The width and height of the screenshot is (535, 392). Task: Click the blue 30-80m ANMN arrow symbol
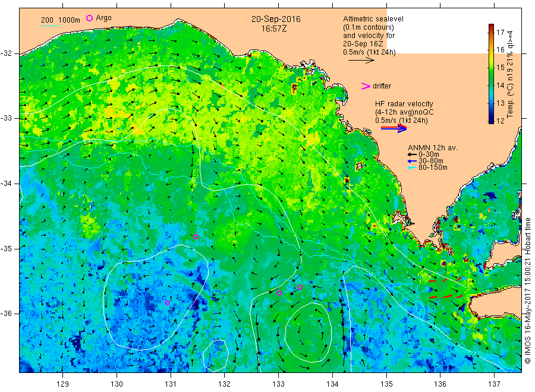click(412, 161)
